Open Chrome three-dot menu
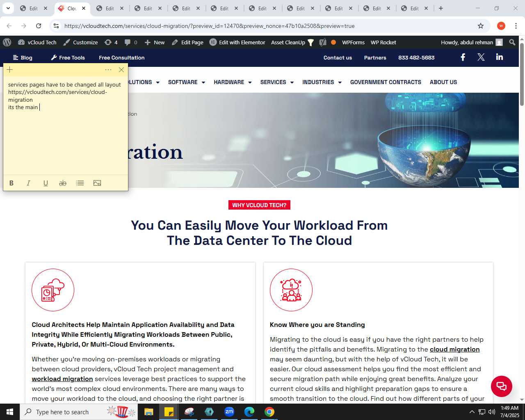 click(x=516, y=26)
